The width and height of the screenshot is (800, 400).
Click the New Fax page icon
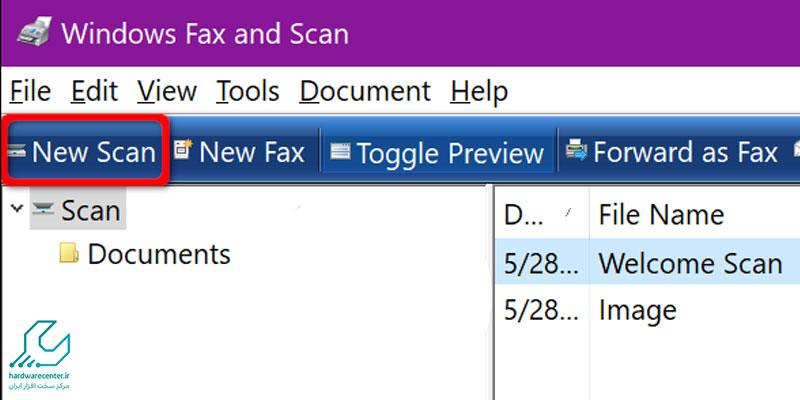pyautogui.click(x=183, y=151)
